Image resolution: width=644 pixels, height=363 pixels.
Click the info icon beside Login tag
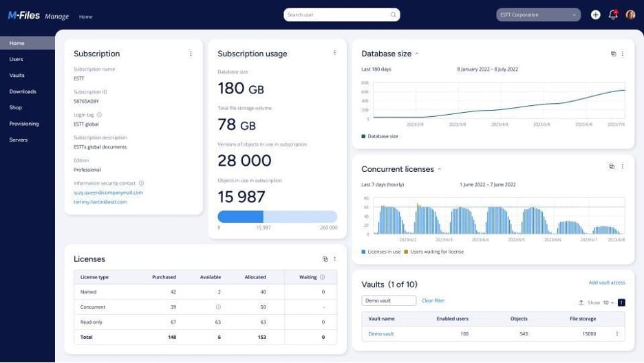coord(99,115)
